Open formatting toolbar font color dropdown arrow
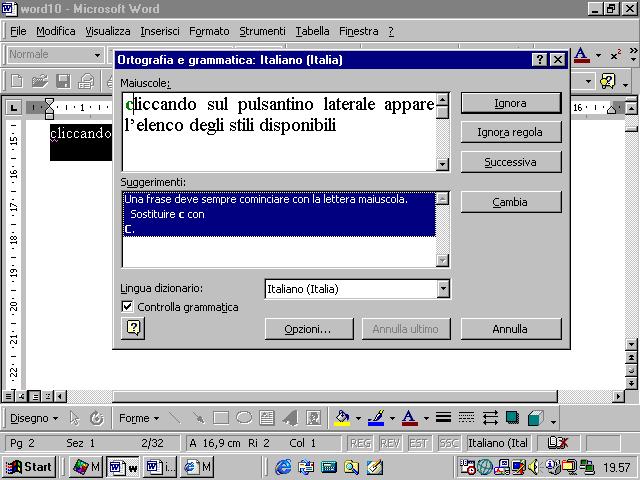 tap(598, 55)
